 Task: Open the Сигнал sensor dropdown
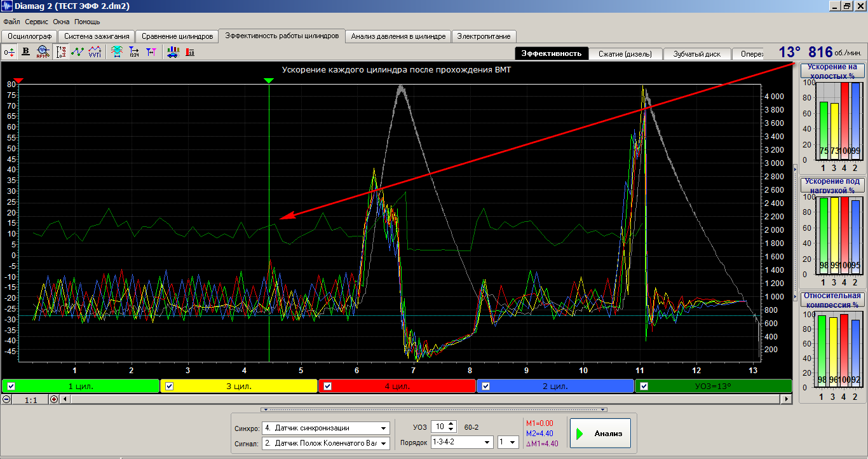point(384,442)
